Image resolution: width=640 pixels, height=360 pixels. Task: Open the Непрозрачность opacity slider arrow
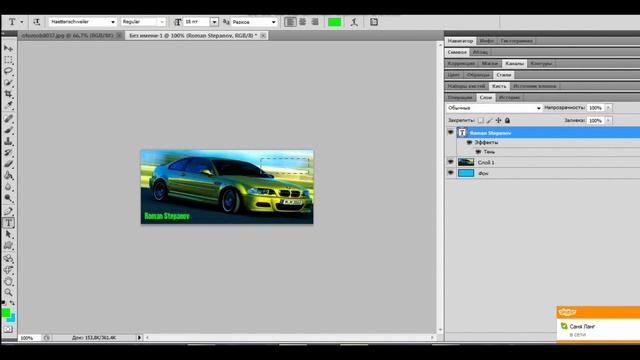coord(608,108)
